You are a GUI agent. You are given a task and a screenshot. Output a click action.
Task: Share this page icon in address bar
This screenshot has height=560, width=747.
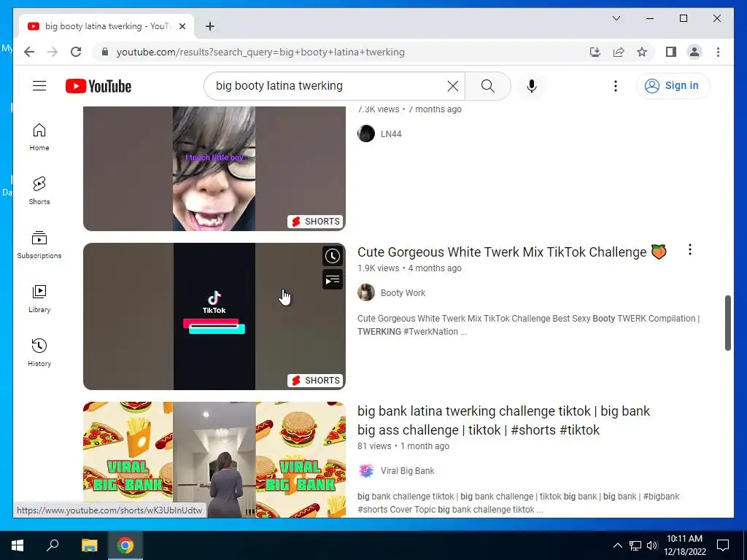point(619,52)
